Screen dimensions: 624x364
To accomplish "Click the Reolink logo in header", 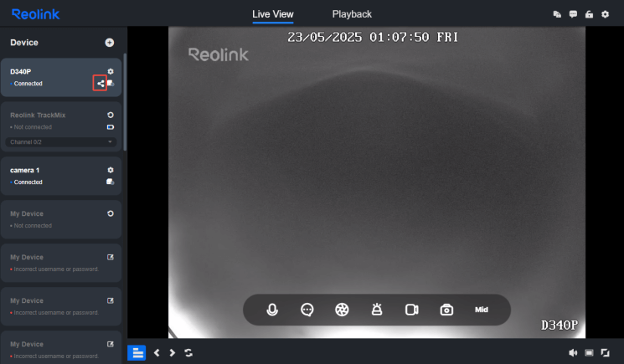I will pos(36,14).
